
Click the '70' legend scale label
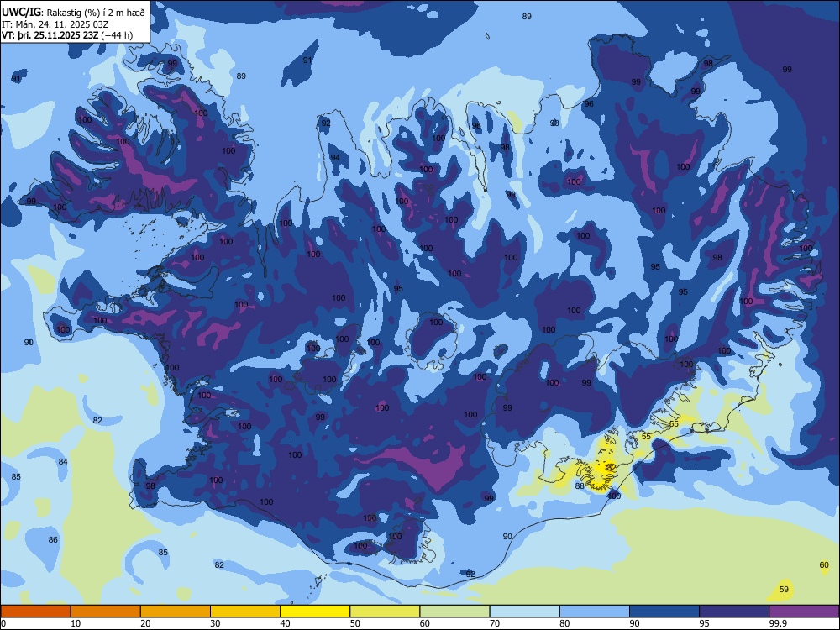495,623
